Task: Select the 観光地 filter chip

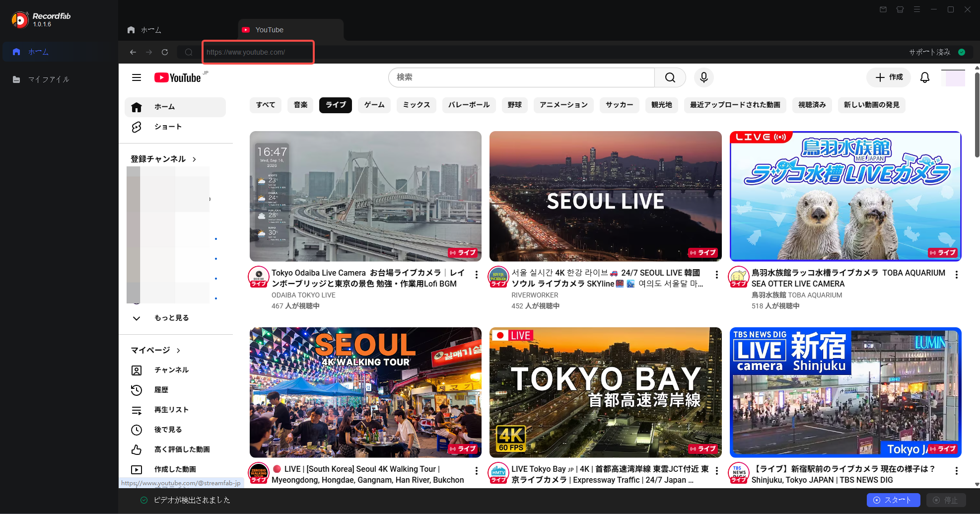Action: (662, 105)
